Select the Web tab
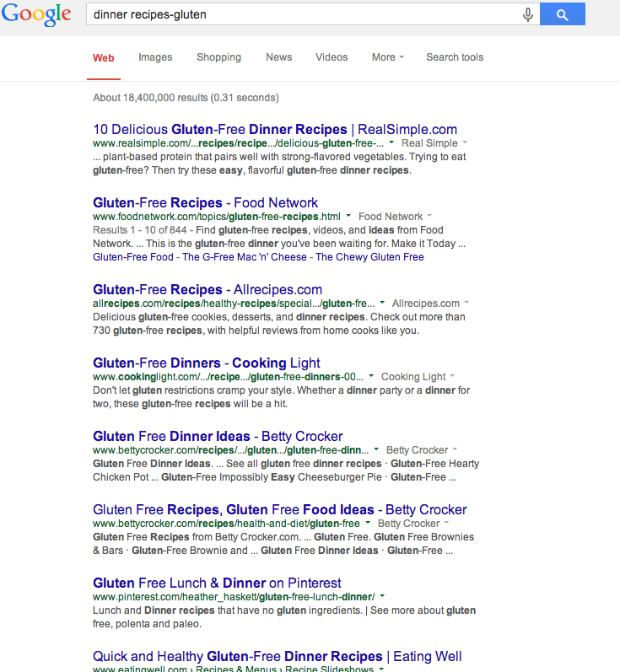Viewport: 620px width, 672px height. click(x=103, y=58)
